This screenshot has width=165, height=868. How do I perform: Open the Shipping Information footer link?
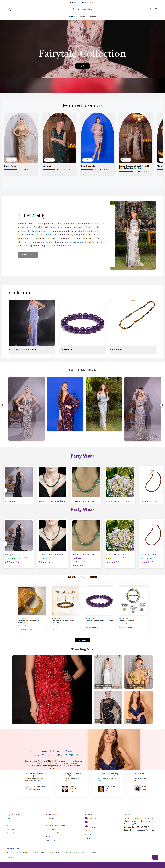(x=55, y=822)
